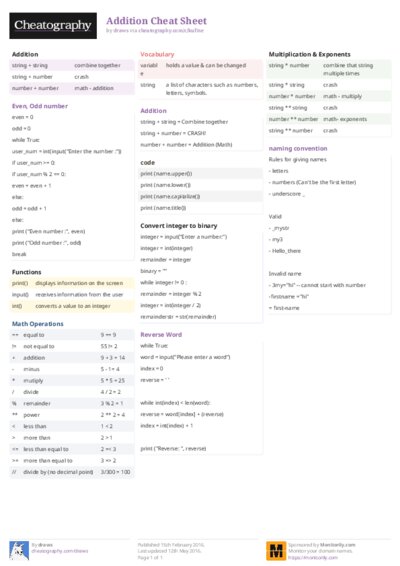Viewport: 400px width, 566px height.
Task: Select the Convert integer to binary heading
Action: click(x=179, y=226)
